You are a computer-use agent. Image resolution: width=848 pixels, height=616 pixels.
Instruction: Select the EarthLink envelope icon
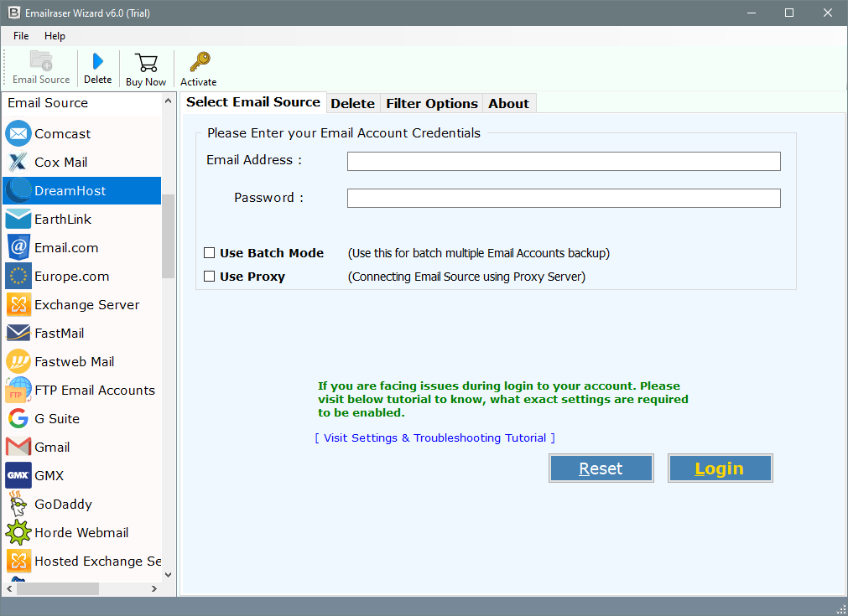18,219
